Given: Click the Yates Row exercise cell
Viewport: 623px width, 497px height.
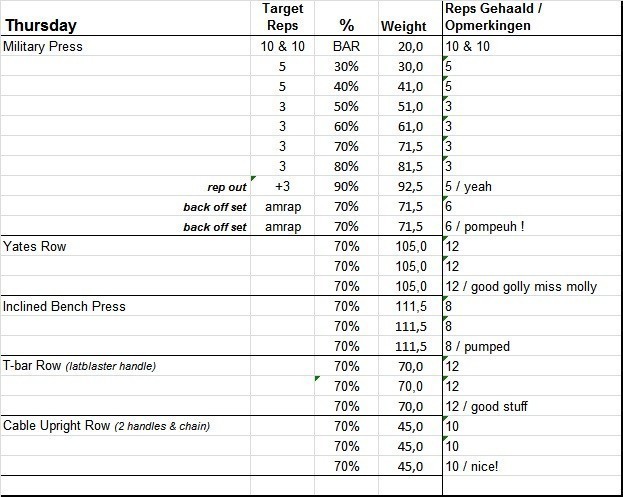Looking at the screenshot, I should tap(34, 246).
